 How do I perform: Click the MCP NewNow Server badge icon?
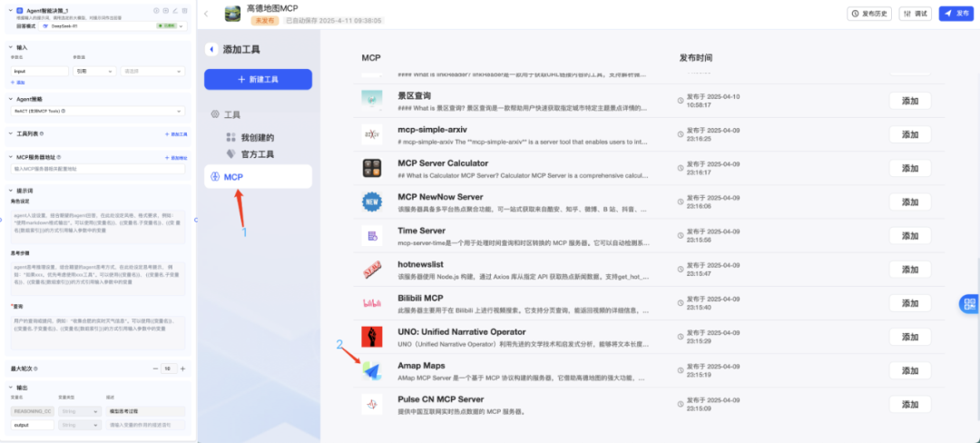(x=372, y=202)
